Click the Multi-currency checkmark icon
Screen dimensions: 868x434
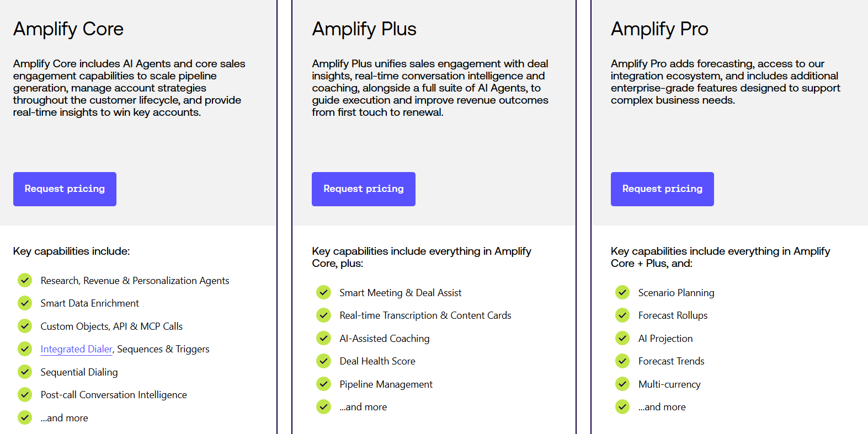[x=622, y=384]
